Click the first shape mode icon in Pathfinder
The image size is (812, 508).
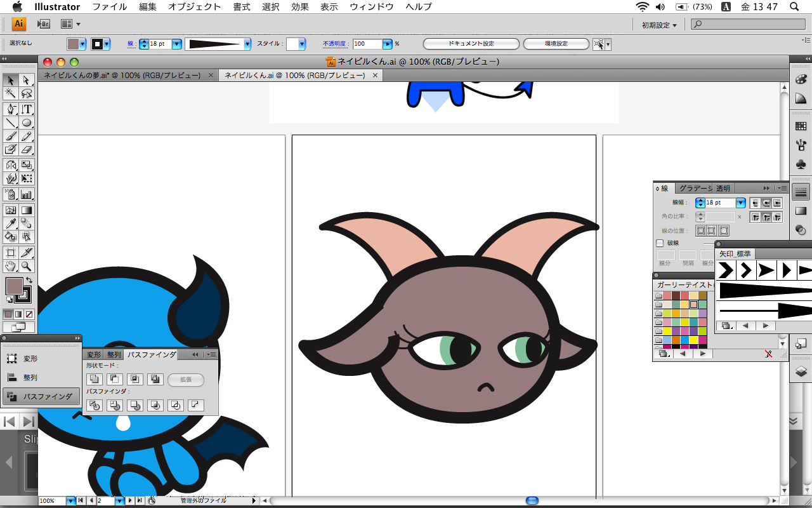coord(95,380)
